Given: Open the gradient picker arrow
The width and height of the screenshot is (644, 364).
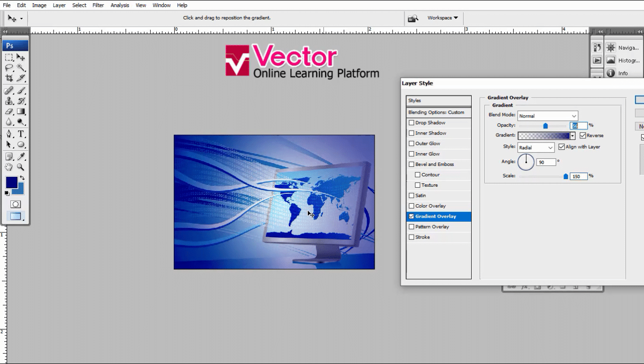Looking at the screenshot, I should coord(572,136).
